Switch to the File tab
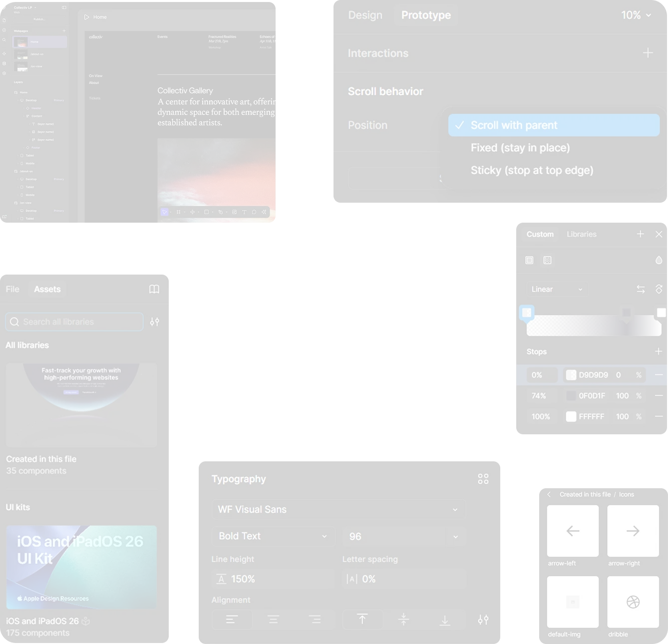The image size is (668, 644). 12,289
